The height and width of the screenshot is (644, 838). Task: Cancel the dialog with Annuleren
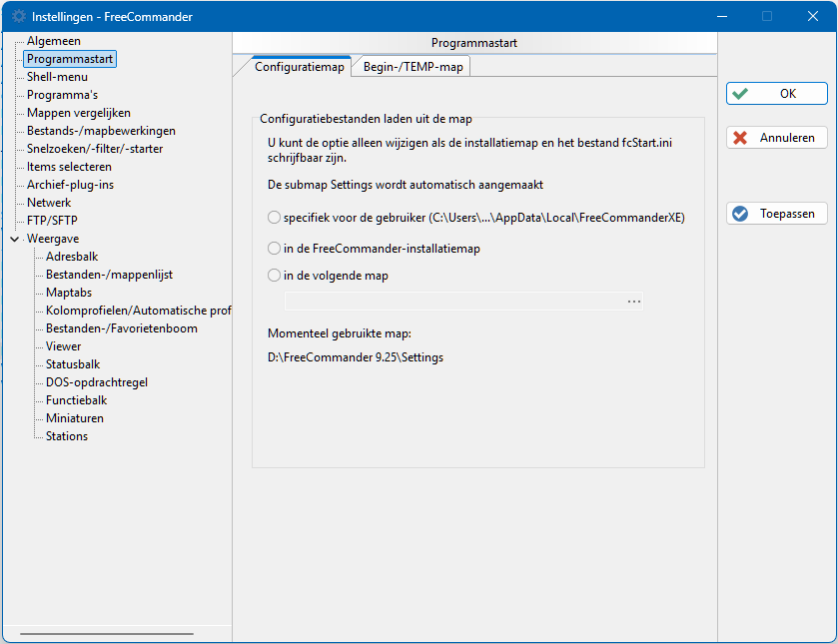coord(777,138)
